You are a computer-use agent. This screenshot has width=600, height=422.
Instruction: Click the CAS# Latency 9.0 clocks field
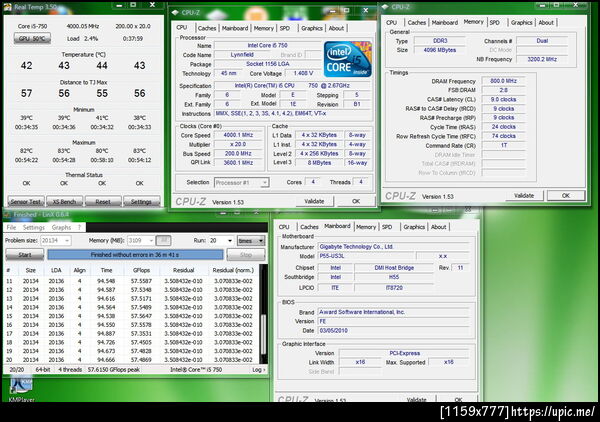pyautogui.click(x=504, y=99)
